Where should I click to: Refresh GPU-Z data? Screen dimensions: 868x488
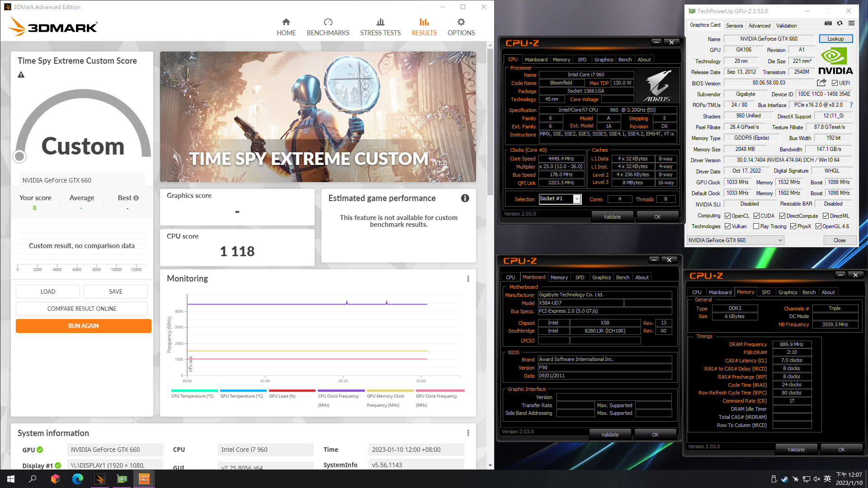pos(840,23)
